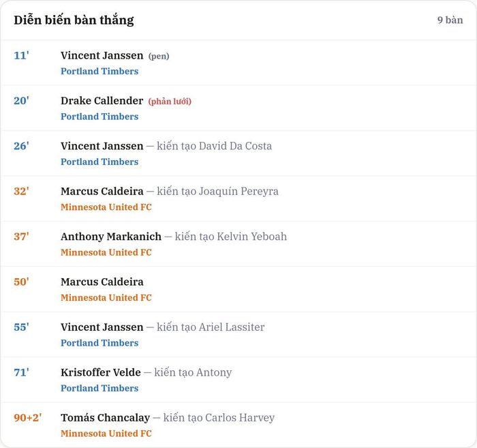The image size is (477, 448).
Task: Open Anthony Markanich scorer name
Action: 111,237
